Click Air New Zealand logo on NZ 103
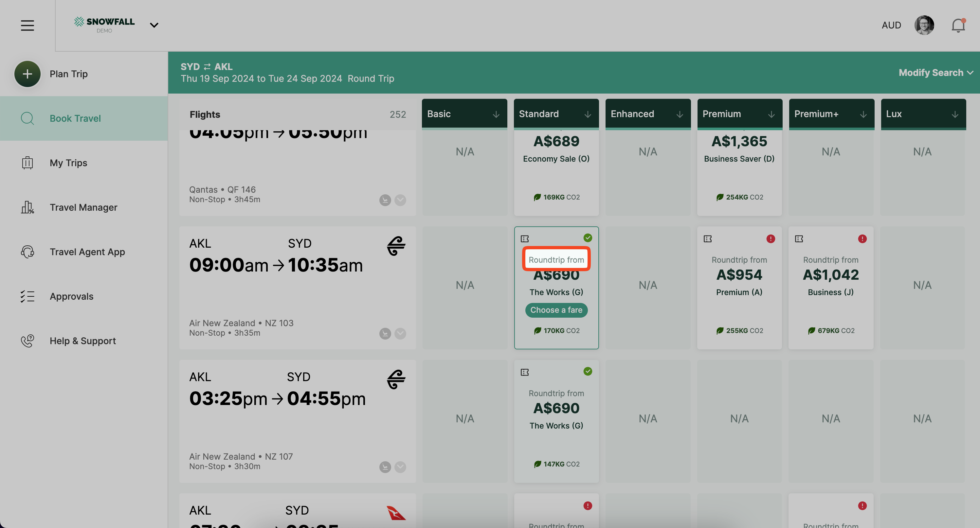 pos(396,246)
